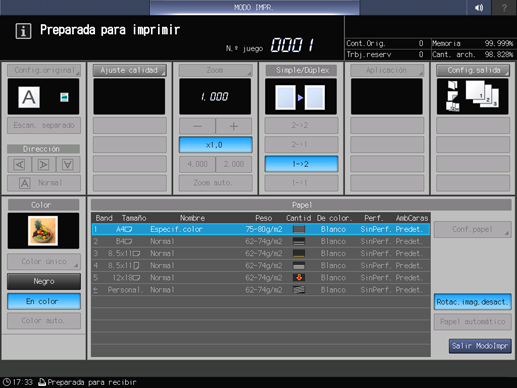
Task: Click the speaker sound icon
Action: click(479, 7)
